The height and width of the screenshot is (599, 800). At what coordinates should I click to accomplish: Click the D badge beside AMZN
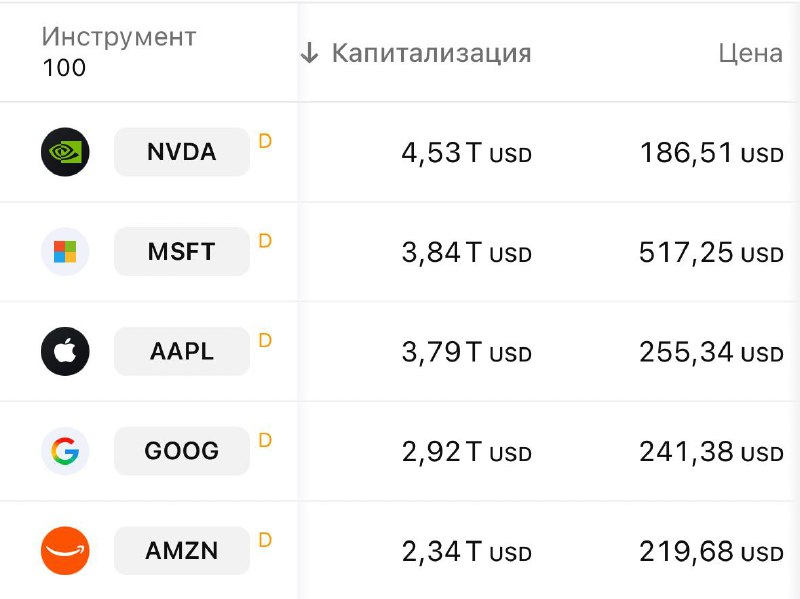click(x=265, y=541)
